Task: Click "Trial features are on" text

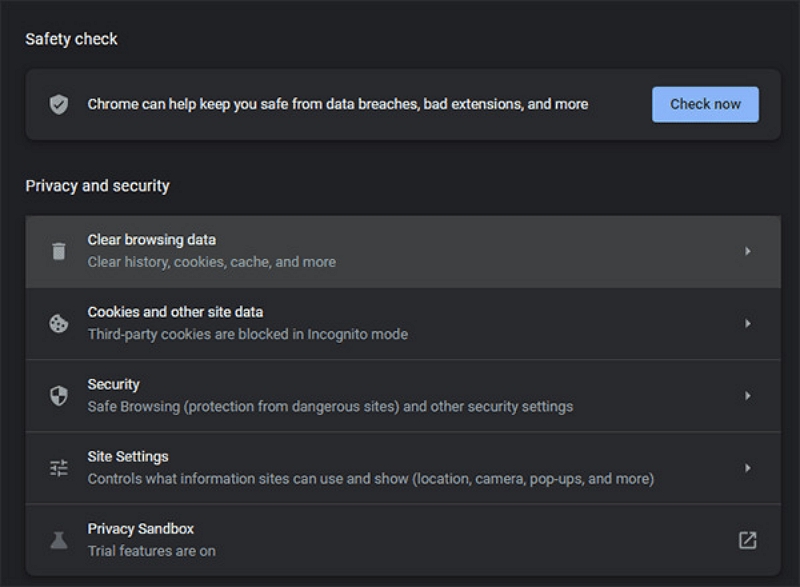Action: 151,551
